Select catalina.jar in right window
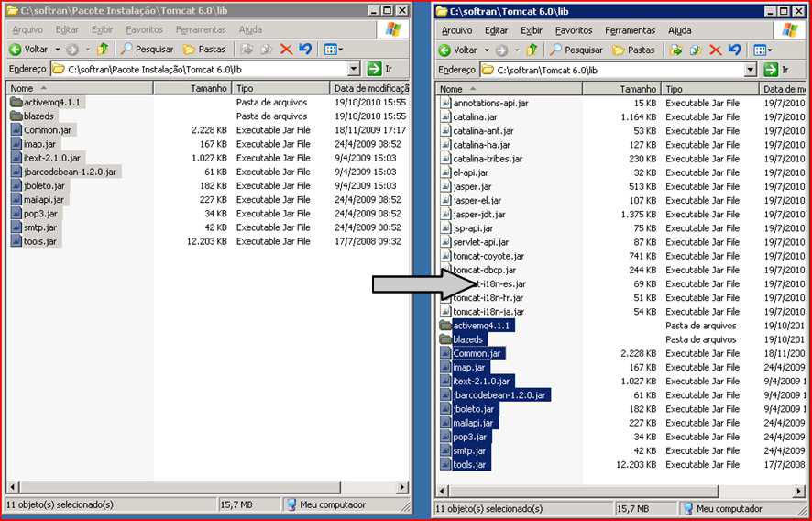812x521 pixels. (468, 117)
